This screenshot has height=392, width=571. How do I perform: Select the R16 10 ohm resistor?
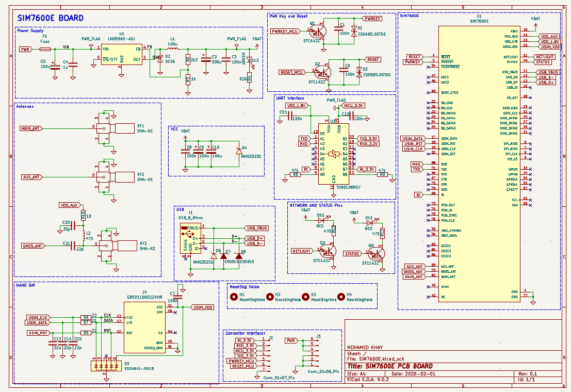[x=83, y=215]
